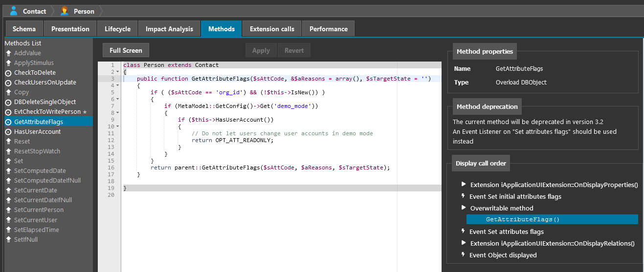Collapse the code fold arrow on line 2

[118, 72]
